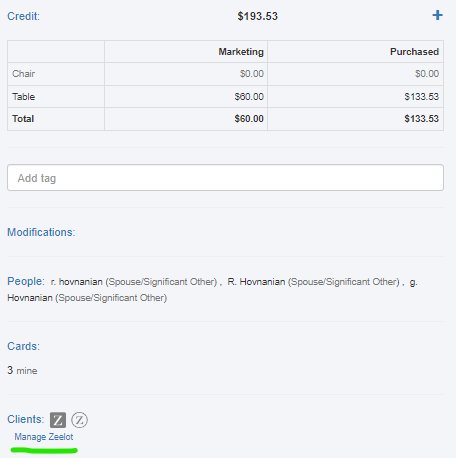460x458 pixels.
Task: Open the circular Z client icon
Action: pyautogui.click(x=79, y=420)
